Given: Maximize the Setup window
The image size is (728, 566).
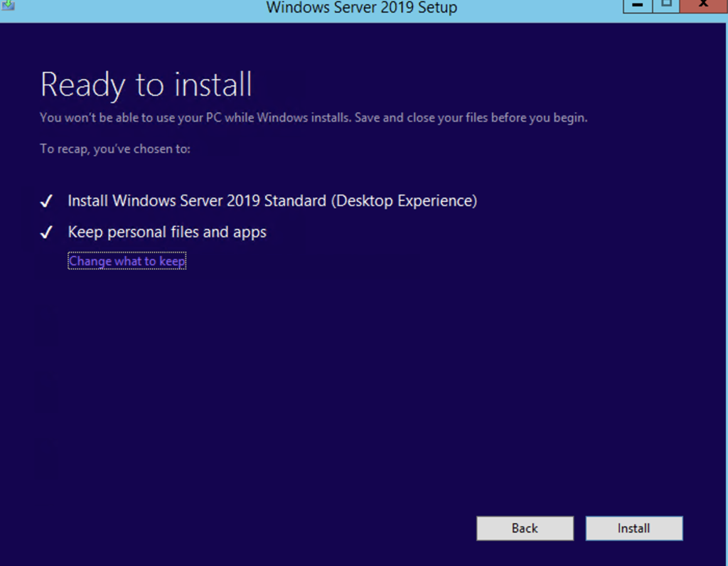Looking at the screenshot, I should tap(666, 5).
